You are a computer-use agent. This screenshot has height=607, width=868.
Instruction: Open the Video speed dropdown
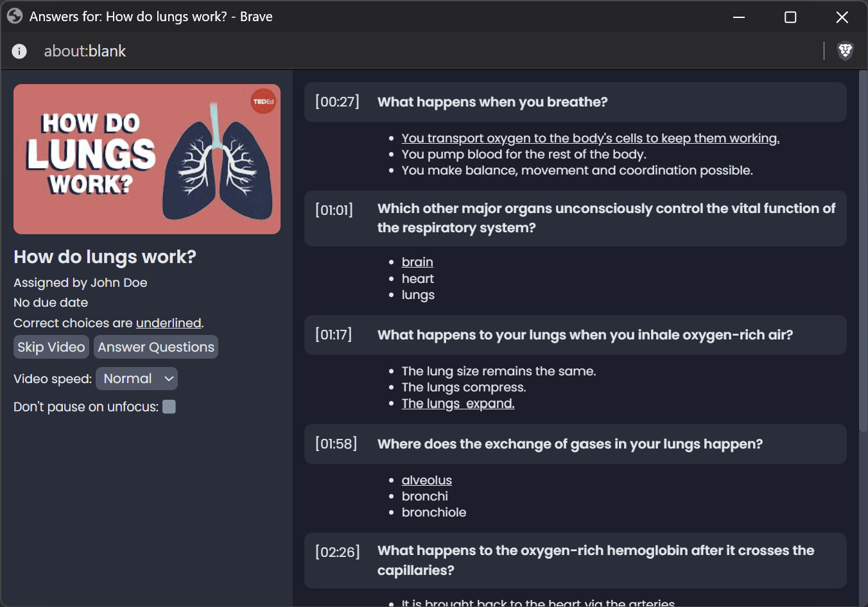tap(136, 378)
